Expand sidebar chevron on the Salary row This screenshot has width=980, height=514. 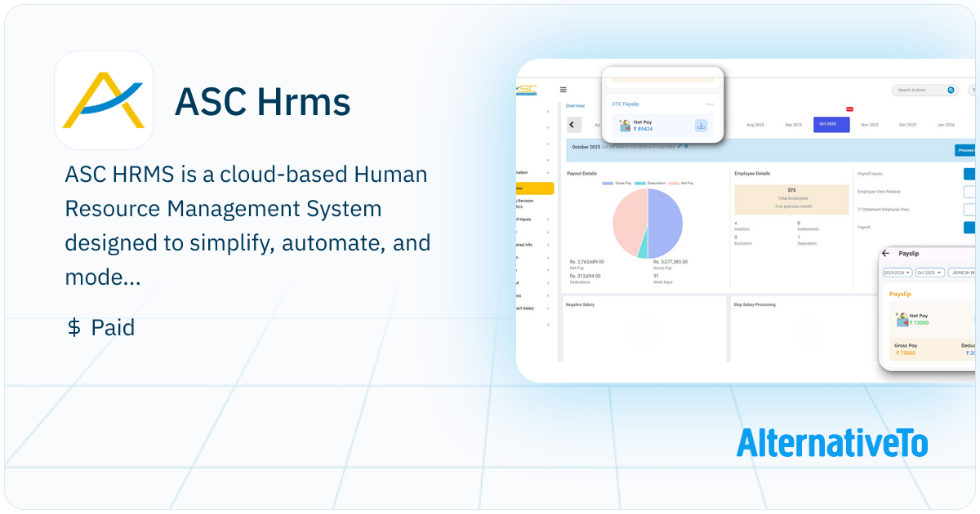click(x=548, y=308)
